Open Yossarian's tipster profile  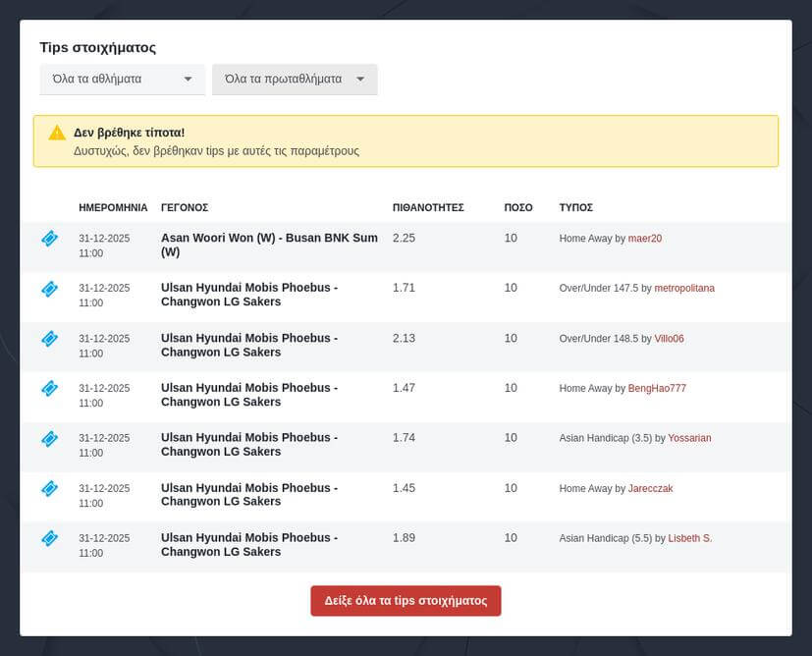click(x=689, y=438)
